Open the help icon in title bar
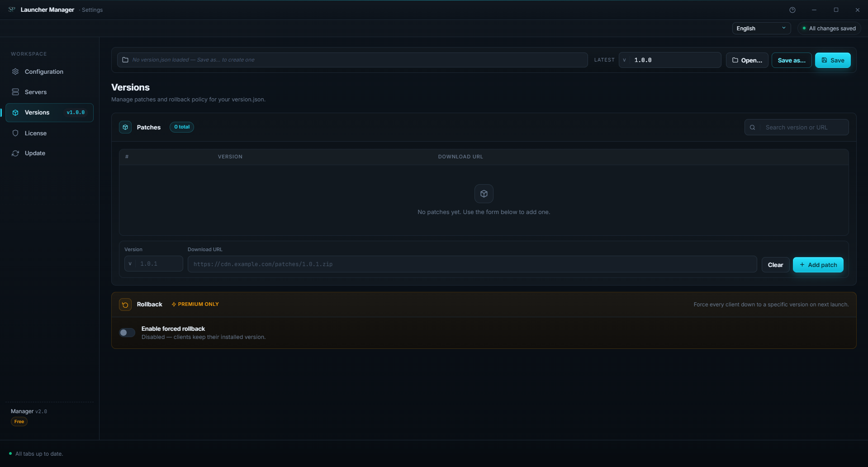 [x=792, y=10]
